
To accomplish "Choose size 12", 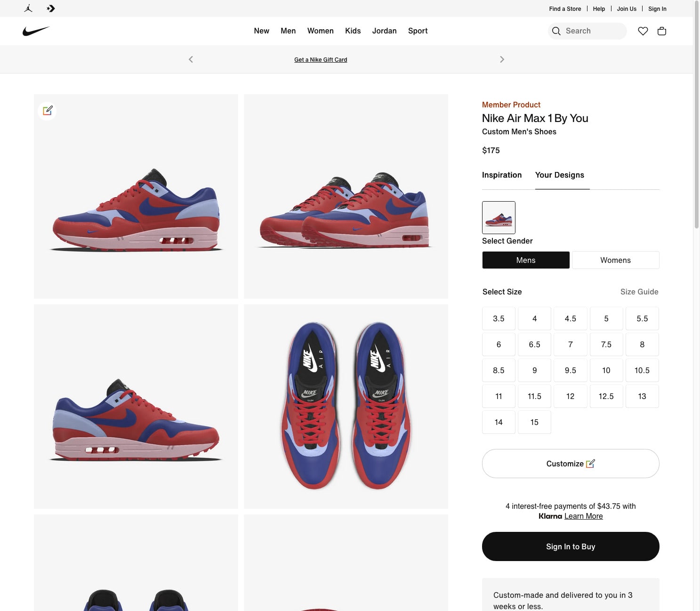I will (x=571, y=396).
